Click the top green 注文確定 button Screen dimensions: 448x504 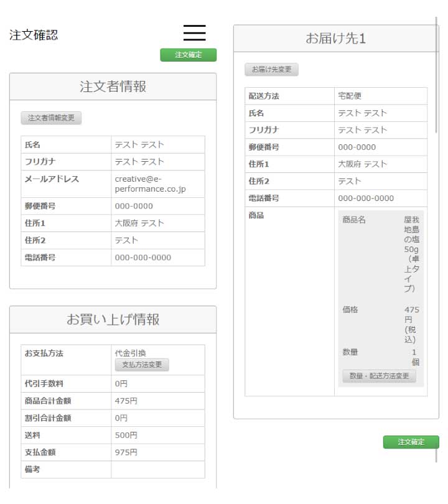[188, 55]
